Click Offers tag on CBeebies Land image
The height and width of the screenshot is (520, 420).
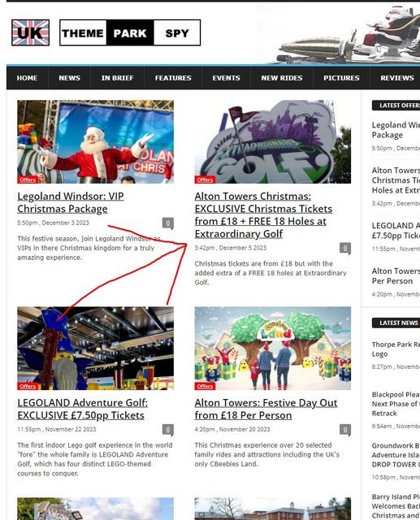(x=205, y=387)
